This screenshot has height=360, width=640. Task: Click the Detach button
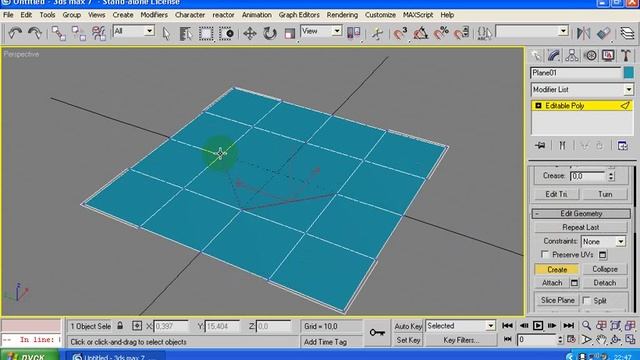tap(604, 283)
